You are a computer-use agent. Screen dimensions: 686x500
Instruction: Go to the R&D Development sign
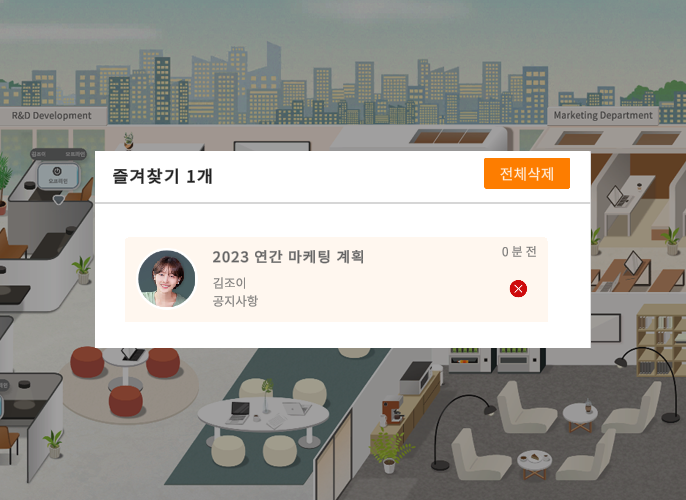[52, 115]
